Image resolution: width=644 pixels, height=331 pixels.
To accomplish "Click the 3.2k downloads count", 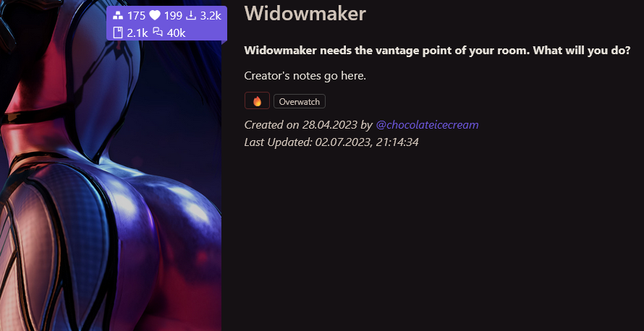I will tap(211, 16).
